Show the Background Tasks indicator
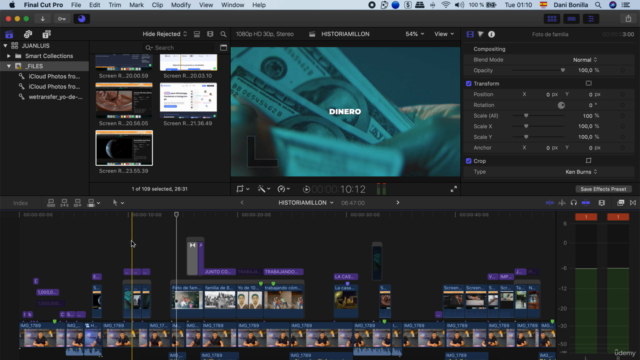 [82, 19]
